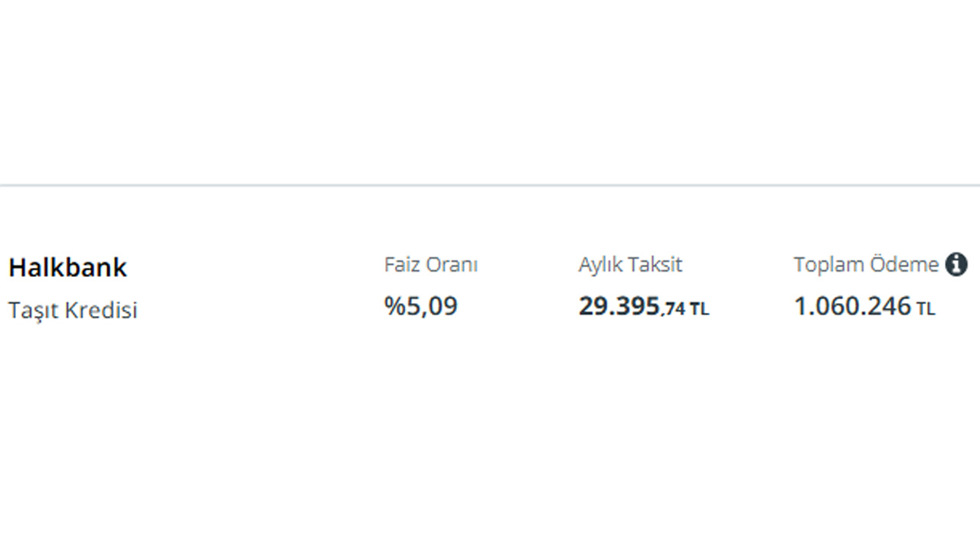The width and height of the screenshot is (980, 551).
Task: Click the ,74 decimal part of installment
Action: [673, 309]
